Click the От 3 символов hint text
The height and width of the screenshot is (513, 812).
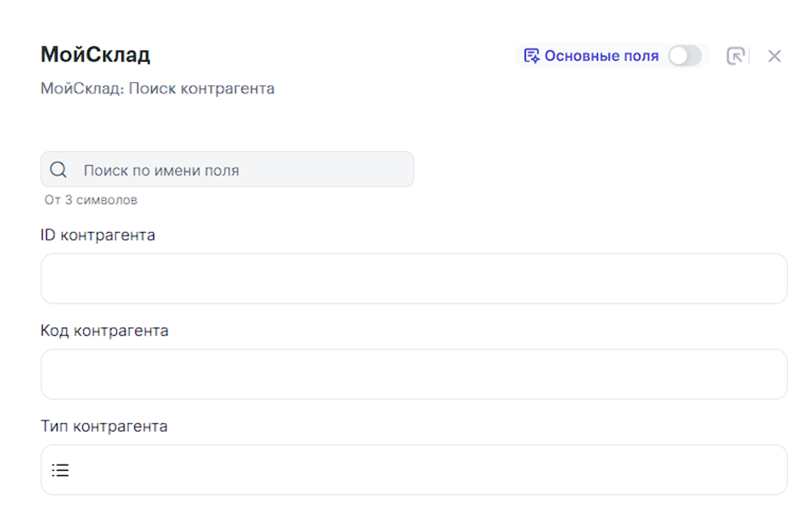90,200
